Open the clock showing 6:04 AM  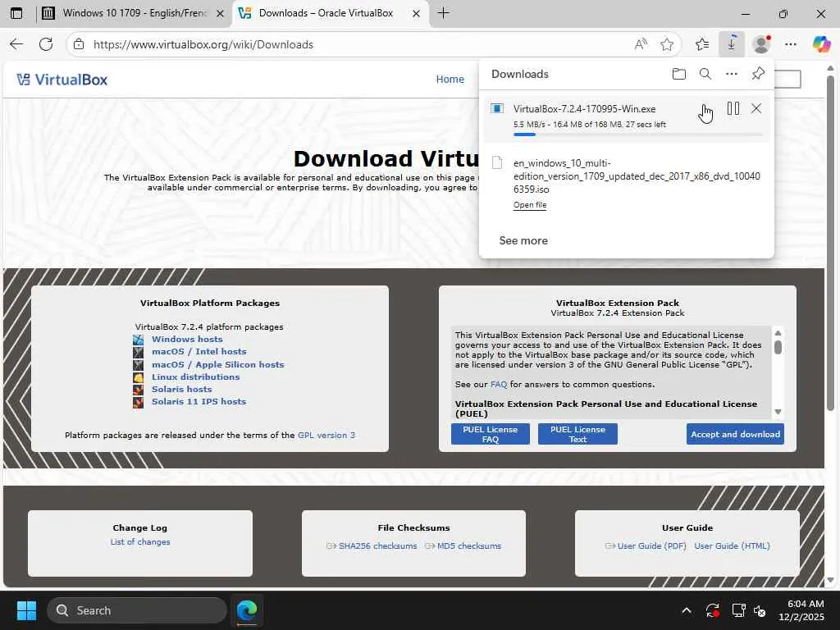pyautogui.click(x=801, y=610)
